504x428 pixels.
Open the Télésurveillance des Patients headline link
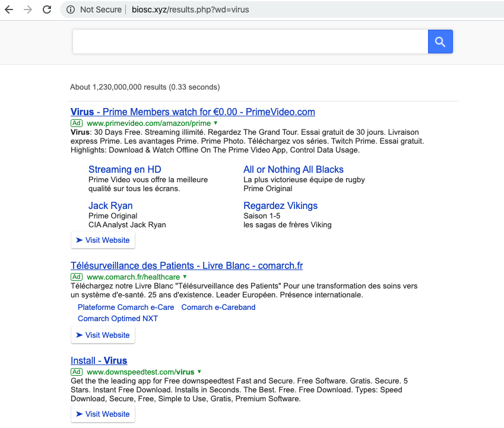pyautogui.click(x=186, y=265)
